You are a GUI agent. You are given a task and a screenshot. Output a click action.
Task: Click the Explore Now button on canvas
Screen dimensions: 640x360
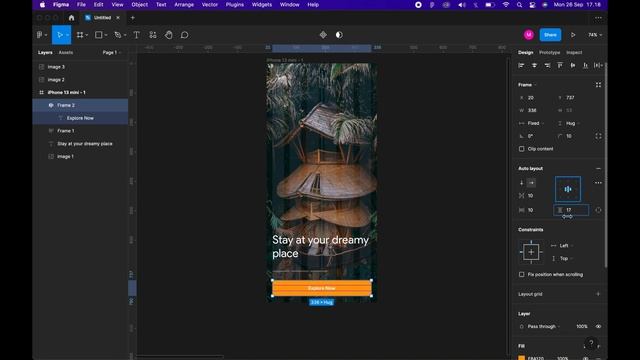click(x=322, y=288)
